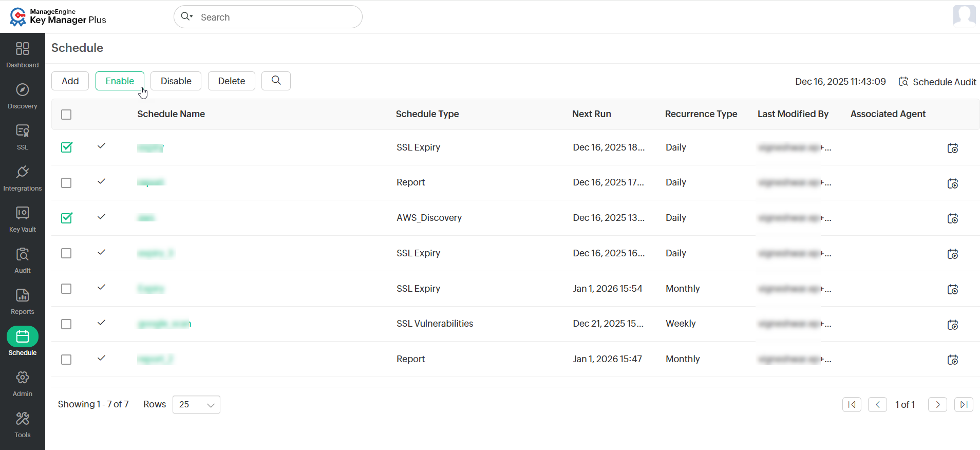
Task: Click the Dec 21, 2025 15... next run cell
Action: click(x=608, y=324)
